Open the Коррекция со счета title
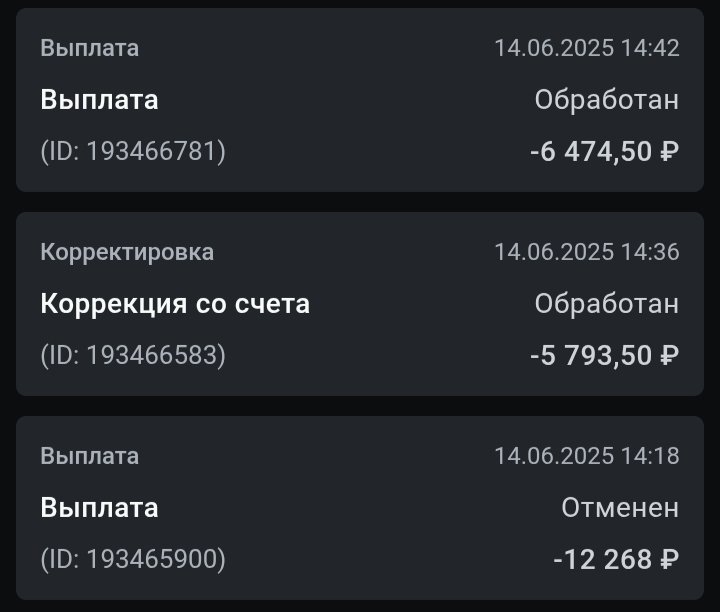The height and width of the screenshot is (612, 720). (175, 304)
